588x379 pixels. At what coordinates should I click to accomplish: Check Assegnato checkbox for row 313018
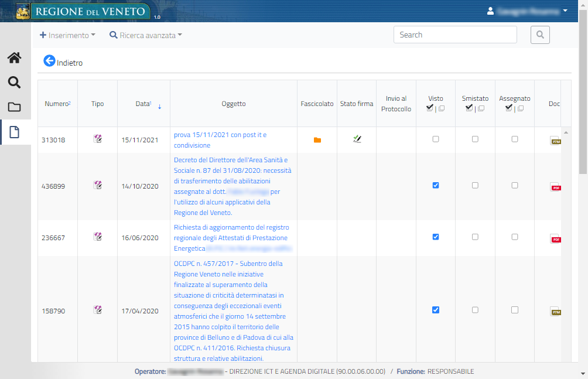pos(515,139)
